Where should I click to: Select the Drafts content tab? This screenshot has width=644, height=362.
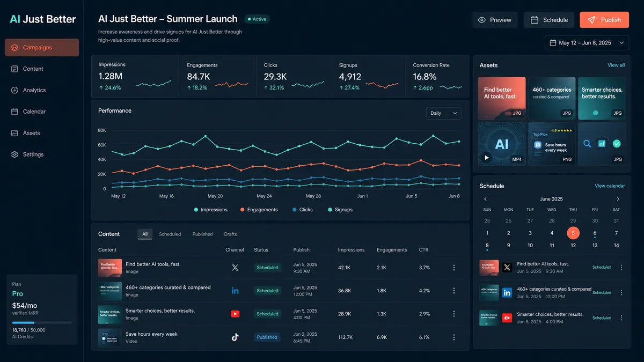(x=230, y=234)
